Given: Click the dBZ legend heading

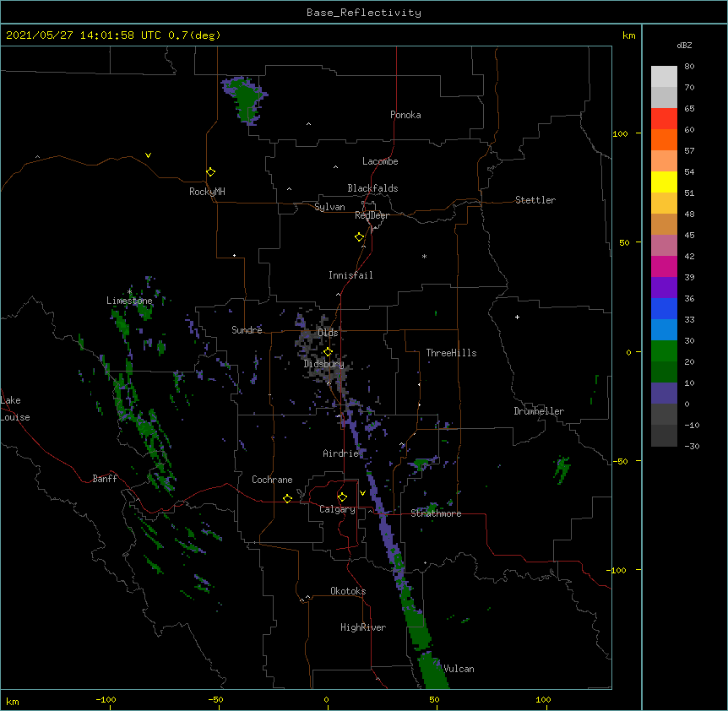Looking at the screenshot, I should [x=684, y=45].
